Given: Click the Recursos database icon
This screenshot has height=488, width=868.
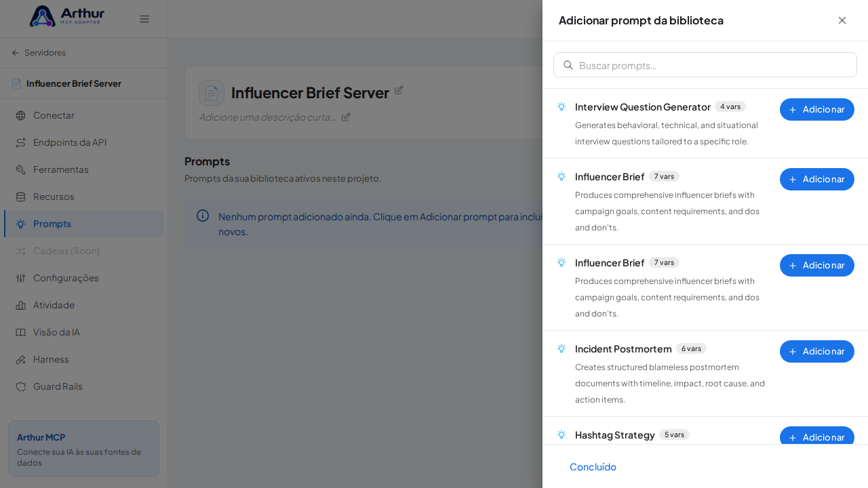Looking at the screenshot, I should (x=20, y=197).
